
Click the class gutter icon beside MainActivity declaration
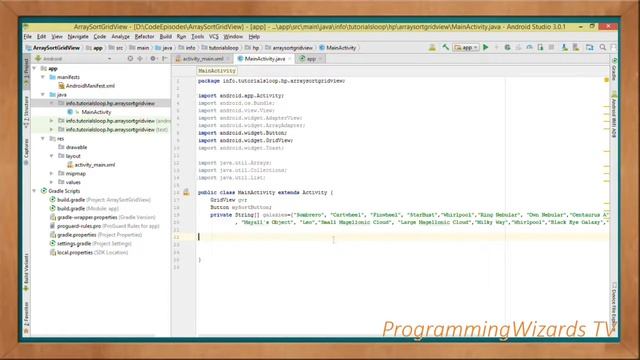(x=186, y=192)
